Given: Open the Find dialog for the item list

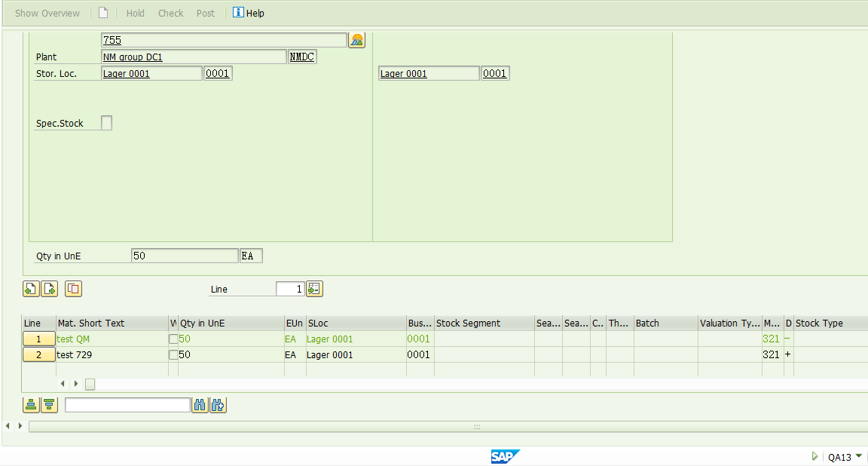Looking at the screenshot, I should [x=200, y=405].
